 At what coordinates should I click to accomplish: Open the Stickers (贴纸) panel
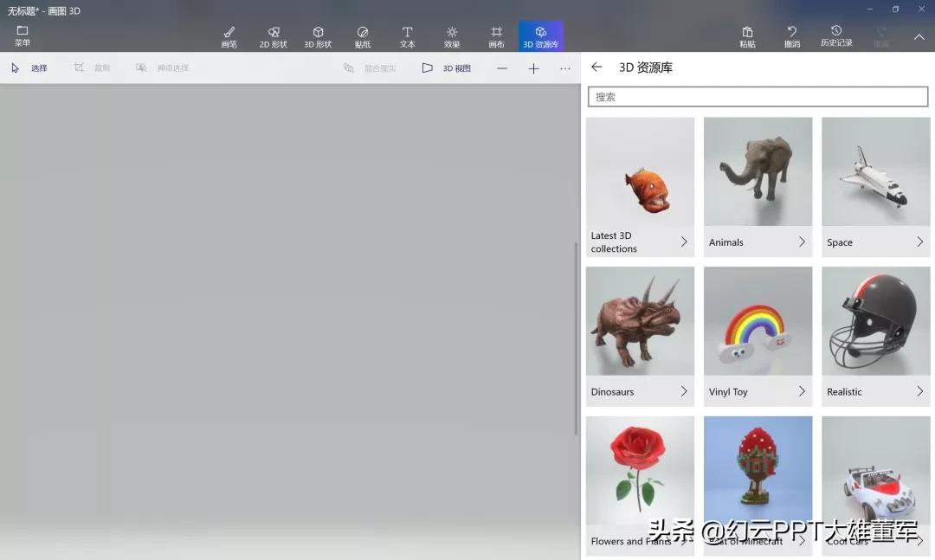[x=363, y=35]
